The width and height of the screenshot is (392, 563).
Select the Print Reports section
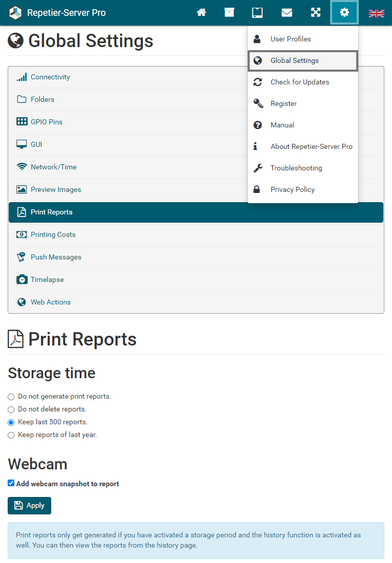196,212
